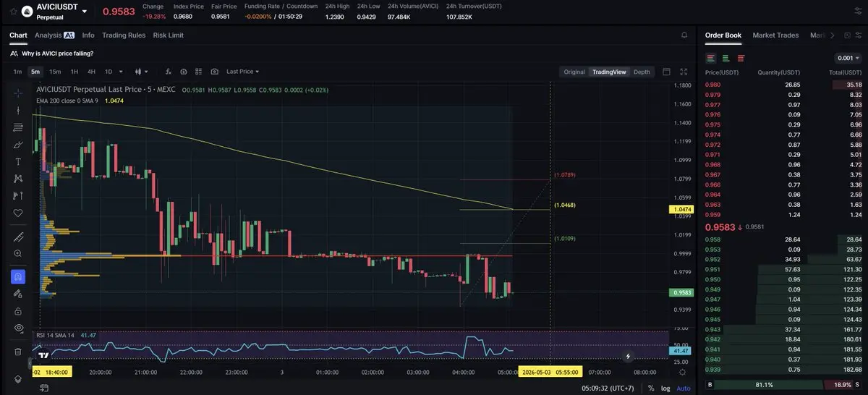Open the timezone 05:09:32 (UTC+7) selector
The height and width of the screenshot is (395, 868).
608,388
